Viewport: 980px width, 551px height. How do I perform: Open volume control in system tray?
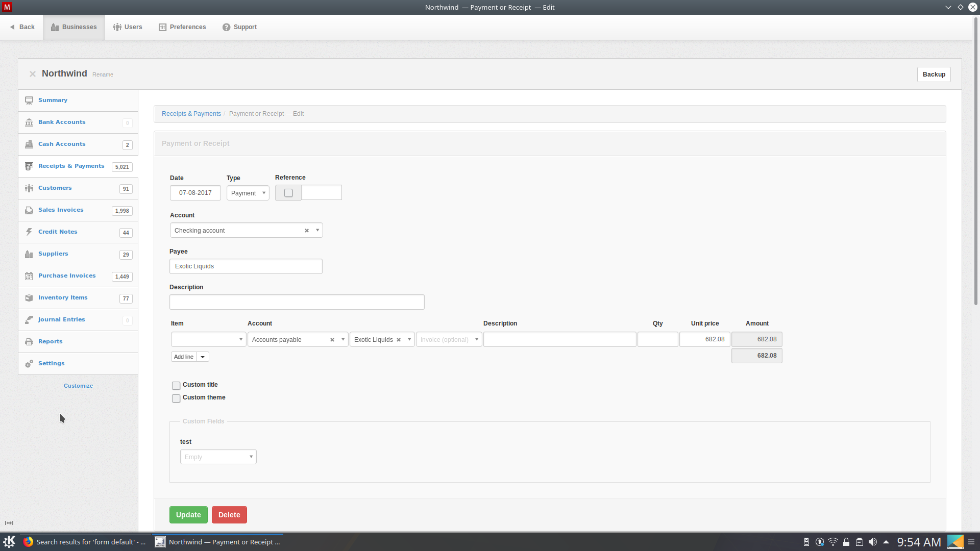click(873, 542)
